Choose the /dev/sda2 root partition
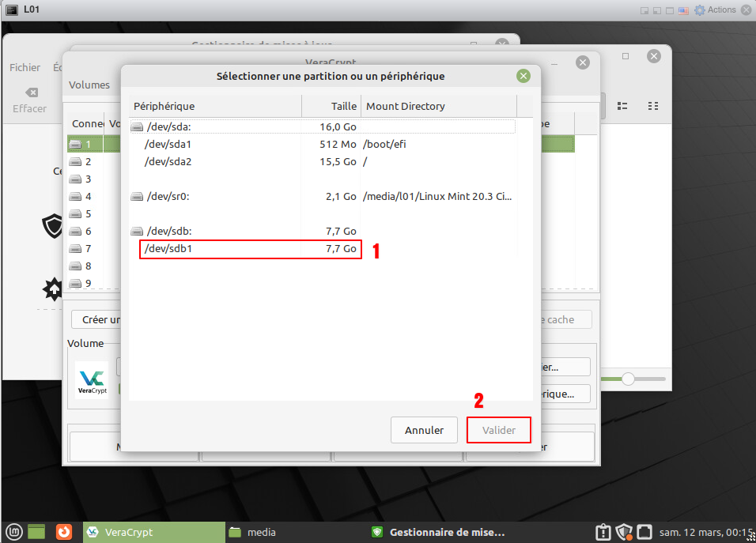The width and height of the screenshot is (756, 543). 168,162
